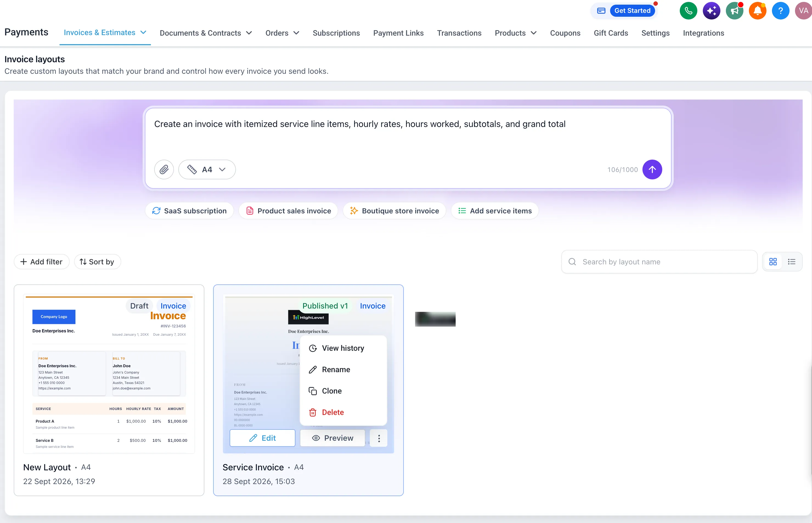Open the A4 page size dropdown

click(207, 169)
